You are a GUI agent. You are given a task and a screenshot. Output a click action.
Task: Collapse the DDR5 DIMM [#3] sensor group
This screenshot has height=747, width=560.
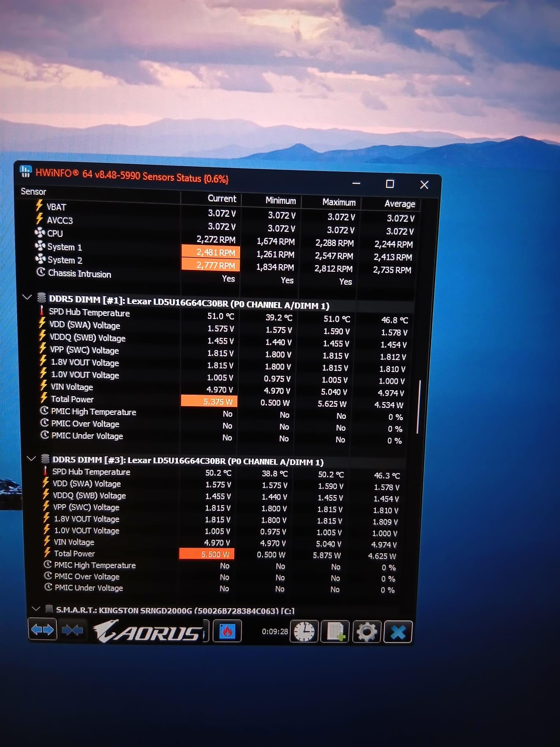click(31, 458)
